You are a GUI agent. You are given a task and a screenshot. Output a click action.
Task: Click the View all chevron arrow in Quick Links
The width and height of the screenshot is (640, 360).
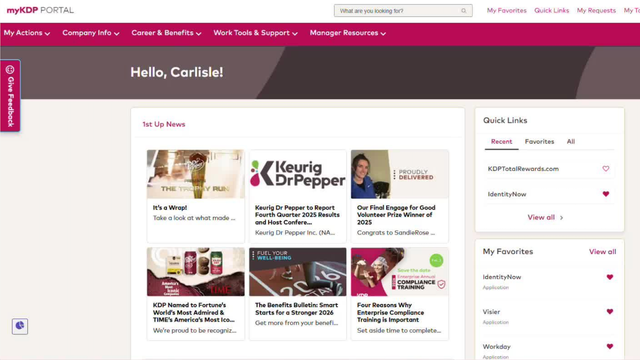pyautogui.click(x=562, y=218)
